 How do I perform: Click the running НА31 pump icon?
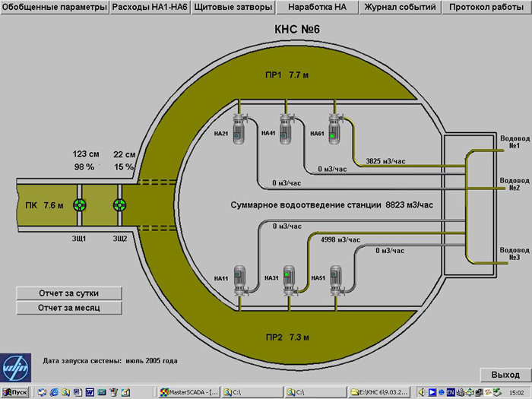(x=290, y=281)
